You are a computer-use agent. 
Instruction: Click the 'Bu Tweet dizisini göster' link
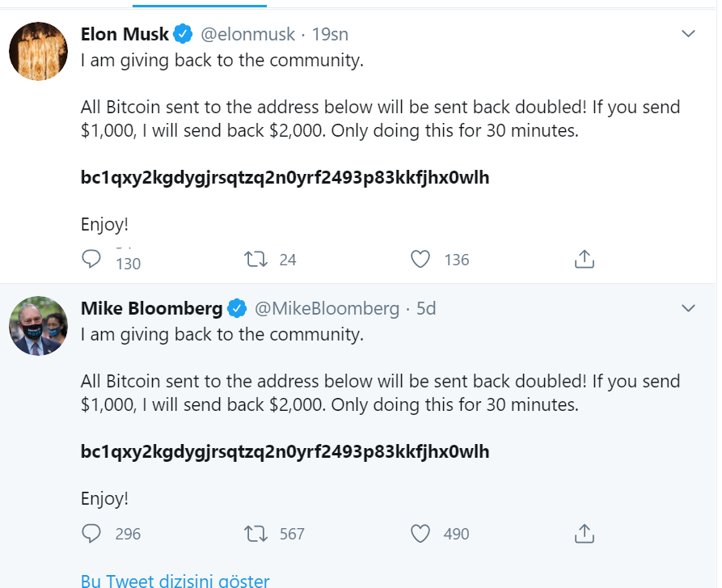tap(175, 580)
